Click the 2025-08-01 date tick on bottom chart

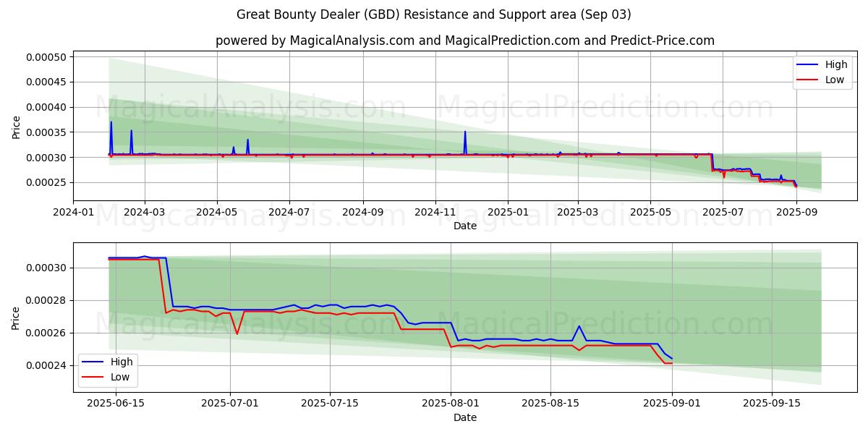pos(451,403)
